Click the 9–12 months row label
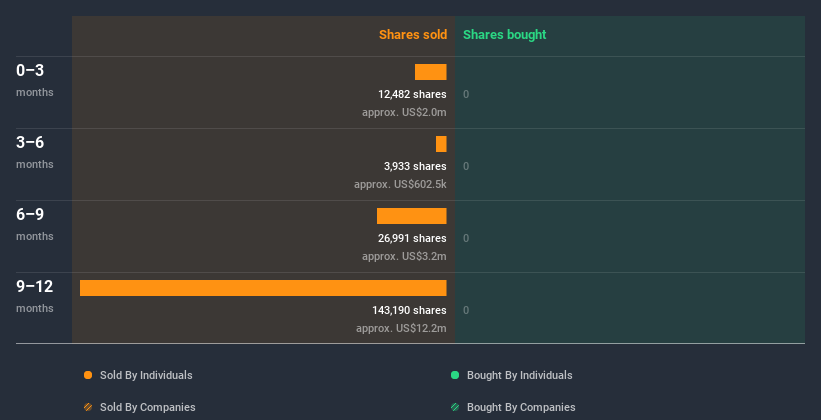Viewport: 821px width, 420px height. pyautogui.click(x=35, y=296)
